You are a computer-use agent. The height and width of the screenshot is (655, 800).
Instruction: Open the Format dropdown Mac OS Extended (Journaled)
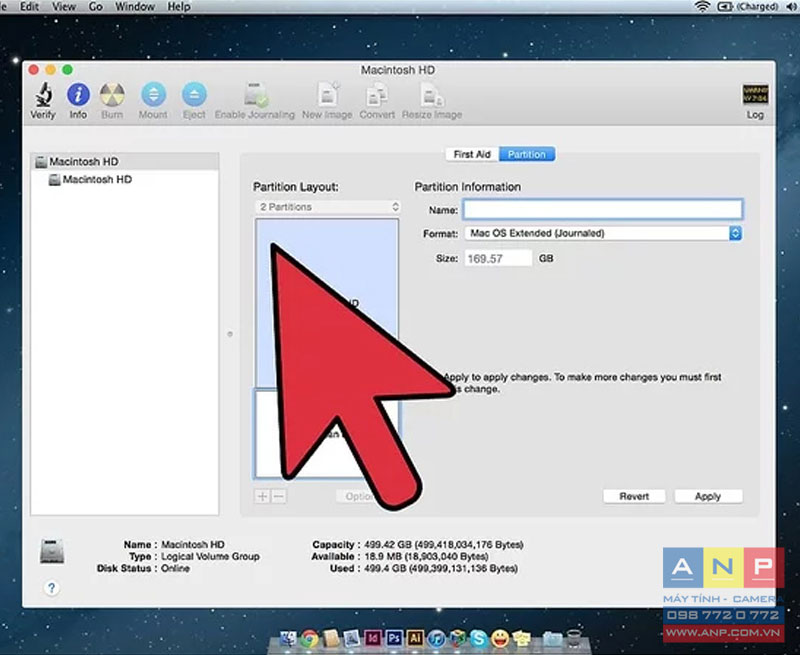click(603, 233)
